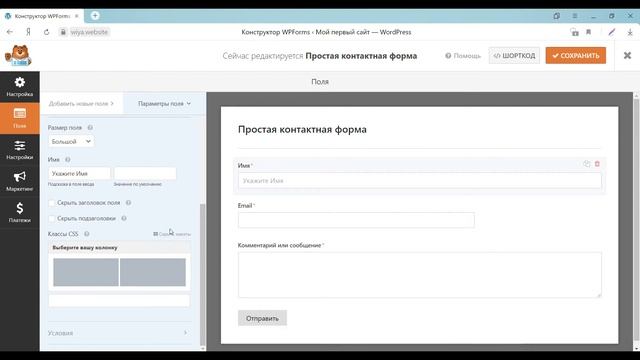The image size is (640, 360).
Task: Check Скрыть подзаголовки checkbox
Action: [x=52, y=218]
